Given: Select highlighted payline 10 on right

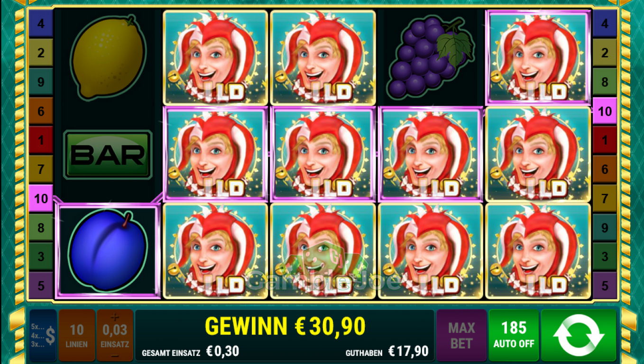Looking at the screenshot, I should [605, 111].
